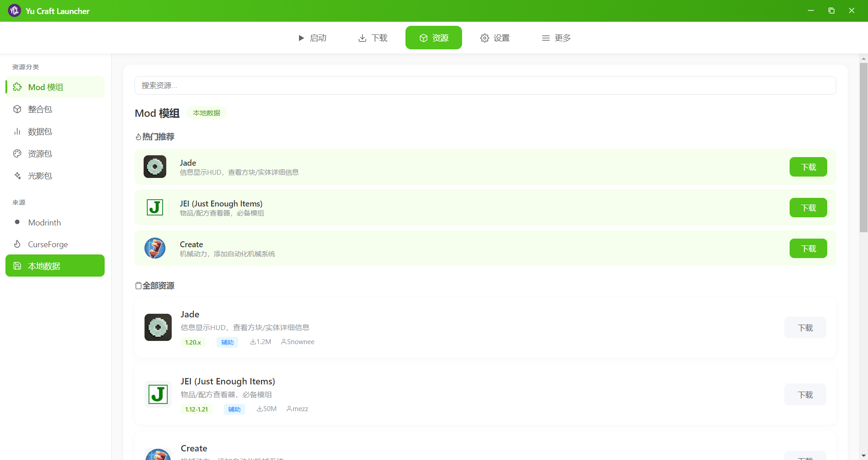Click the 1.2M download count on Jade
This screenshot has height=460, width=868.
[260, 342]
